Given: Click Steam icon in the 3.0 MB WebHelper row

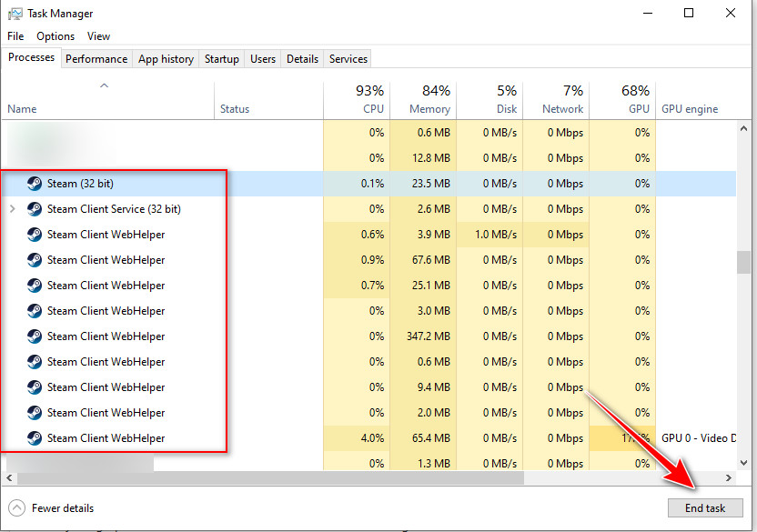Looking at the screenshot, I should (x=35, y=311).
